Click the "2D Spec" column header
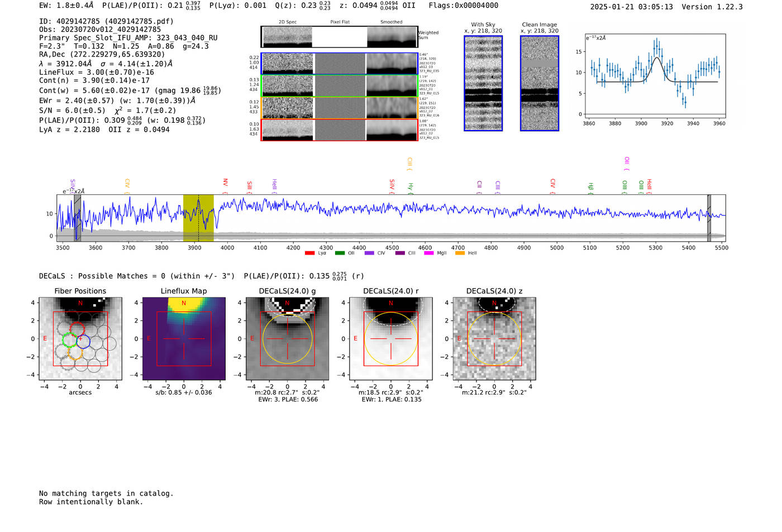 point(288,22)
